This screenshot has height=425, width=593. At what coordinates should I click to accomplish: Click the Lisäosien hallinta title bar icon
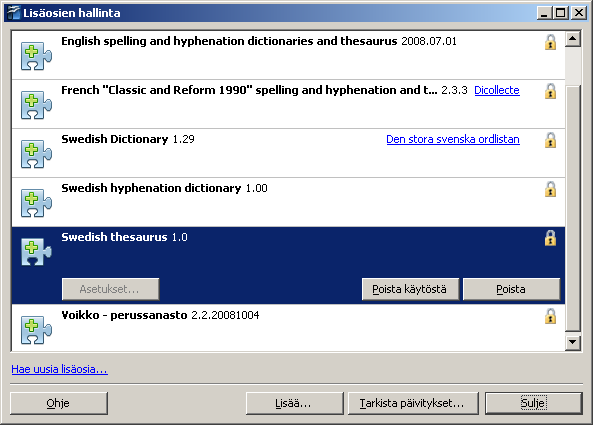click(x=13, y=13)
